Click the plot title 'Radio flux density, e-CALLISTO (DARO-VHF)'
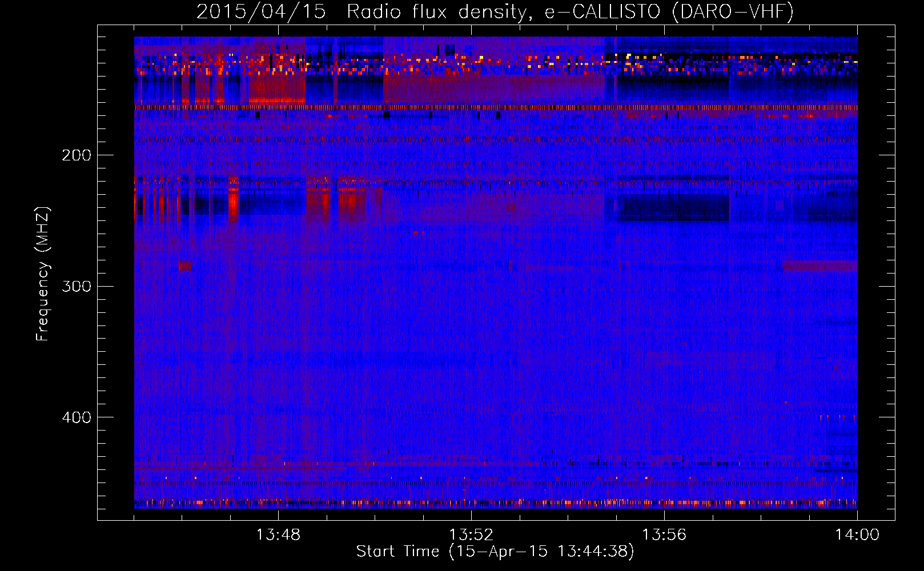The image size is (924, 571). click(x=570, y=11)
